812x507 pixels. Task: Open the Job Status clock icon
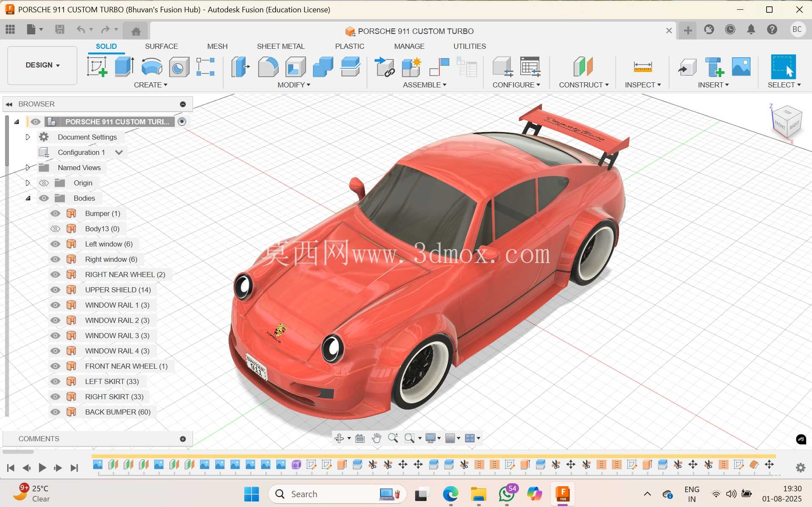[x=730, y=29]
